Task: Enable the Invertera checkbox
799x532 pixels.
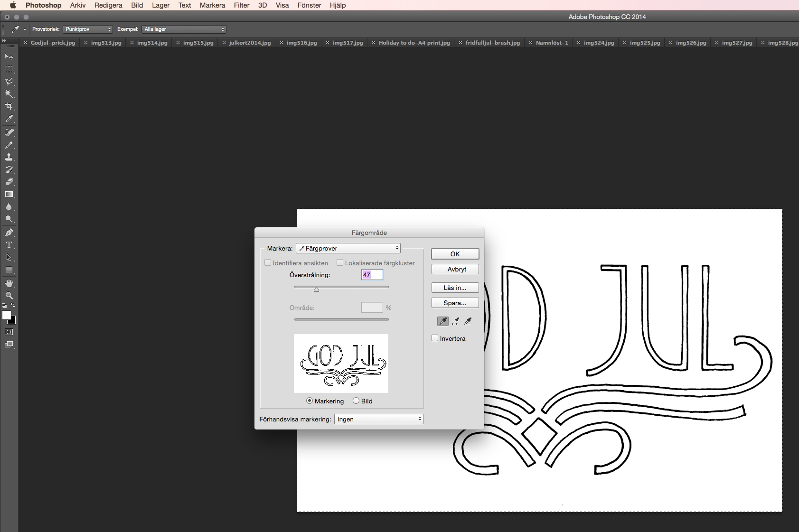Action: pyautogui.click(x=435, y=338)
